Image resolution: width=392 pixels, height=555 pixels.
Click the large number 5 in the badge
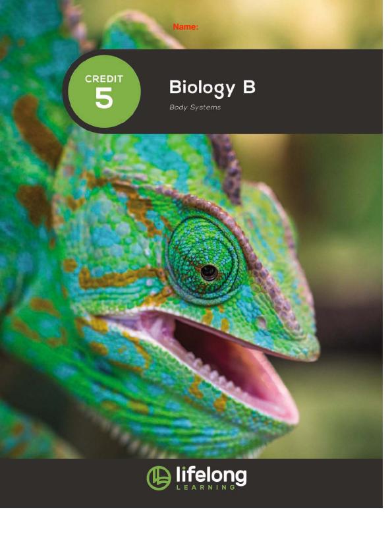tap(104, 98)
